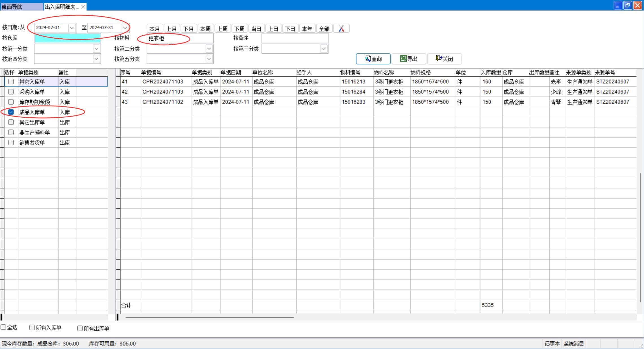Viewport: 644px width, 349px height.
Task: Click the 全部 date range button
Action: (324, 28)
